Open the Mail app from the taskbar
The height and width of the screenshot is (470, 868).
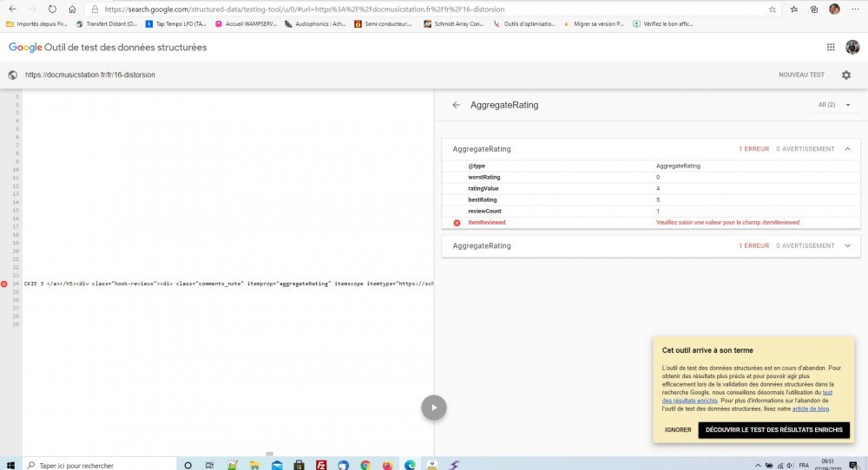click(277, 465)
